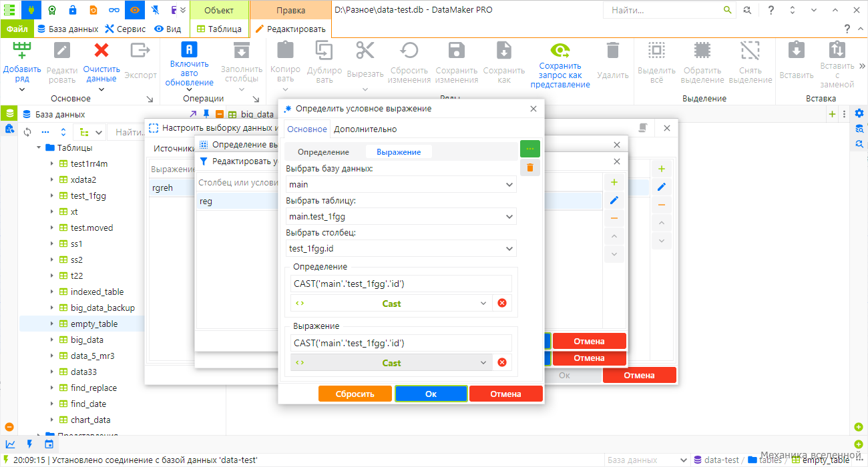Click the Определение CAST text field
Screen dimensions: 868x467
(x=401, y=284)
